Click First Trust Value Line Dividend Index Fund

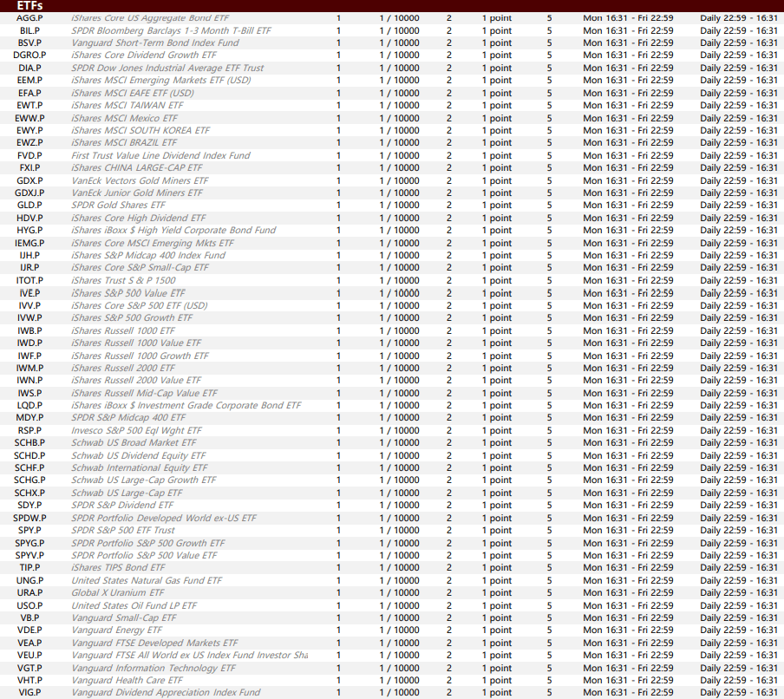(160, 155)
